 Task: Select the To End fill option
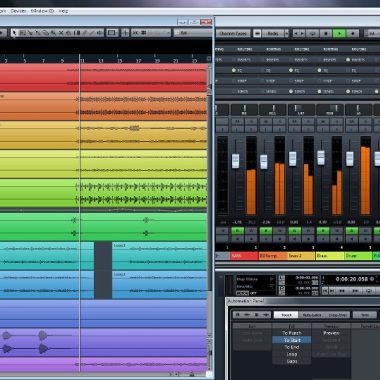click(292, 347)
